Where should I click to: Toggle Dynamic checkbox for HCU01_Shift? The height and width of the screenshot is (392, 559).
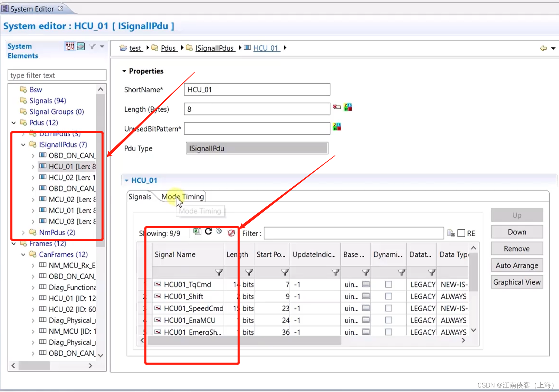(x=389, y=296)
